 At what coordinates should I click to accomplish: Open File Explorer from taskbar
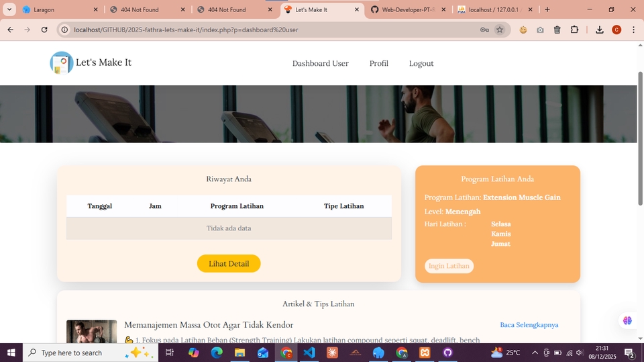(240, 353)
